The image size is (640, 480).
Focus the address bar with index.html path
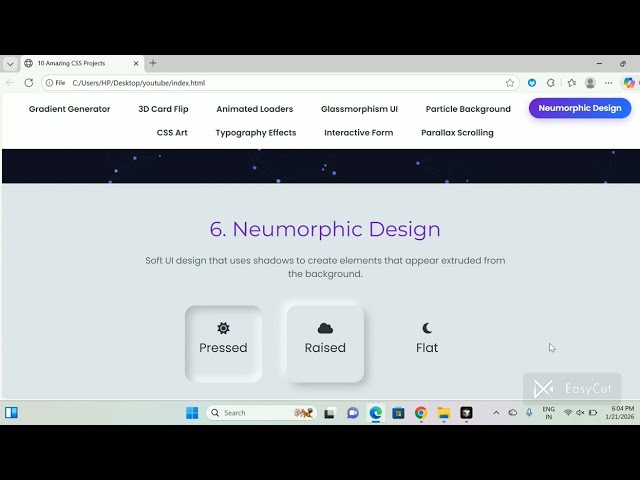(x=280, y=83)
